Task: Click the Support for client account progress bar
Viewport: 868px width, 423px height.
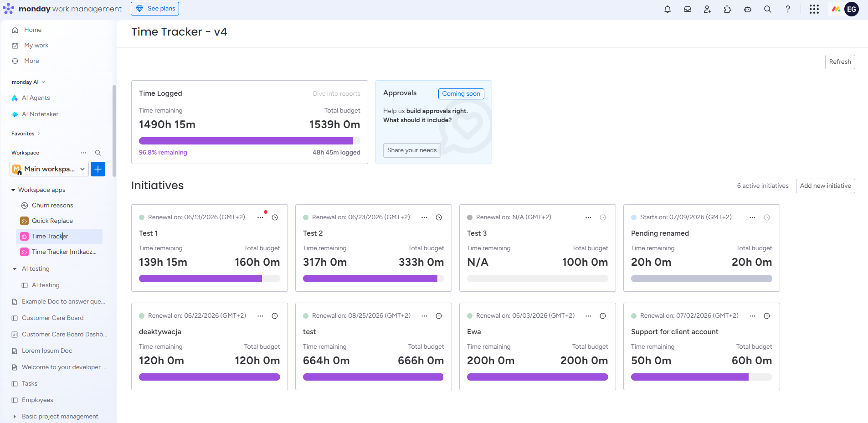Action: click(x=702, y=377)
